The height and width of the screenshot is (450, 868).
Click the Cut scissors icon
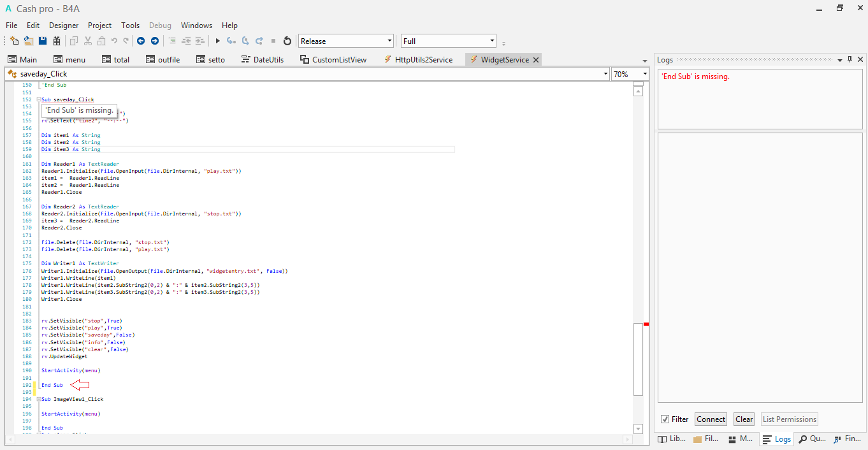[87, 41]
